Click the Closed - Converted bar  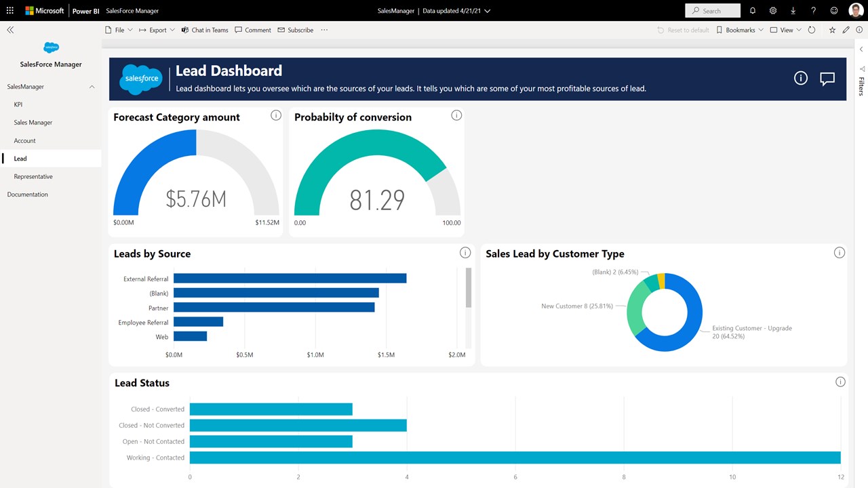[x=271, y=409]
